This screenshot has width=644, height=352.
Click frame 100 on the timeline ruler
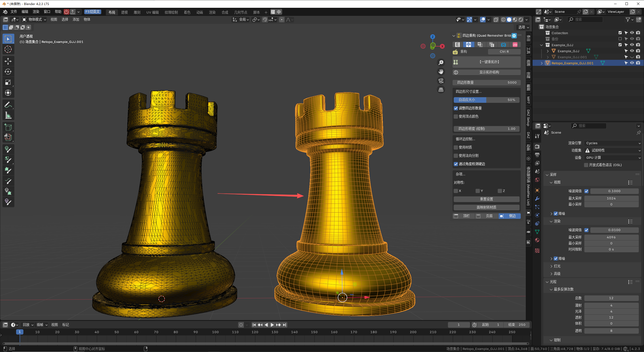click(215, 332)
